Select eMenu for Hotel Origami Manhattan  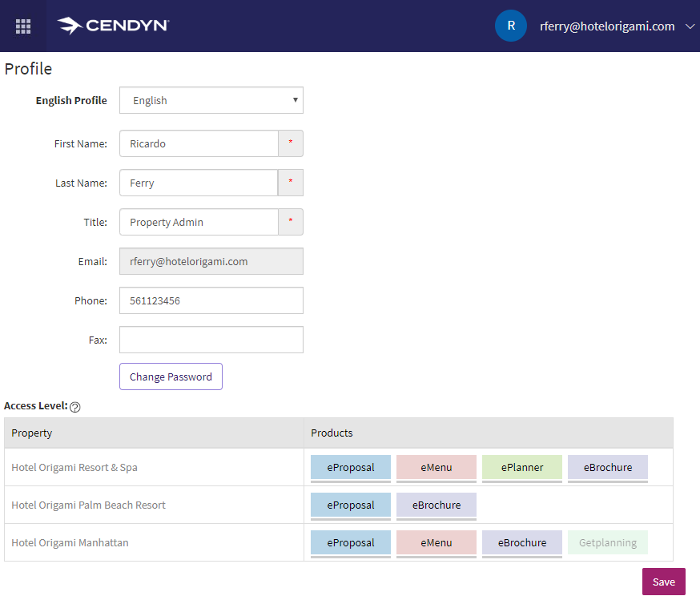click(x=436, y=542)
